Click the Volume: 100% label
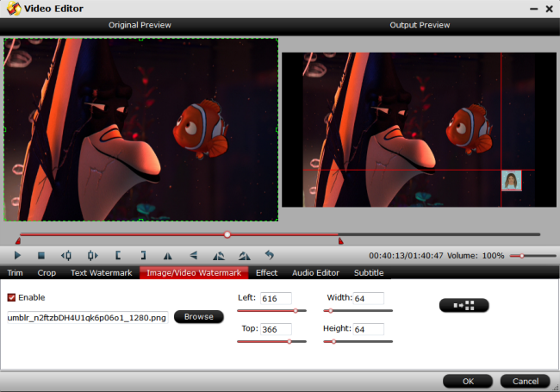 point(476,256)
